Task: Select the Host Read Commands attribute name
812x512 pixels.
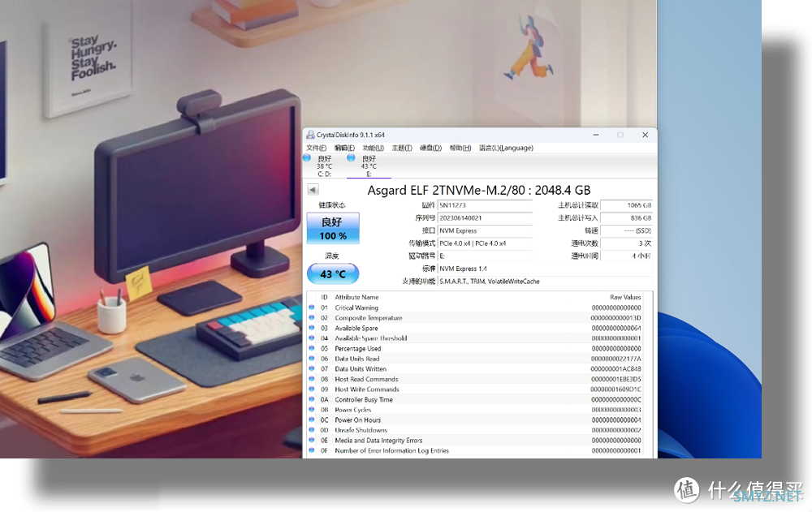Action: (x=366, y=380)
